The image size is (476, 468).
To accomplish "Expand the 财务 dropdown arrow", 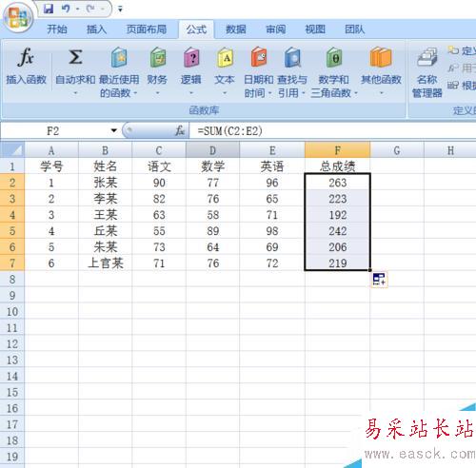I will 158,93.
